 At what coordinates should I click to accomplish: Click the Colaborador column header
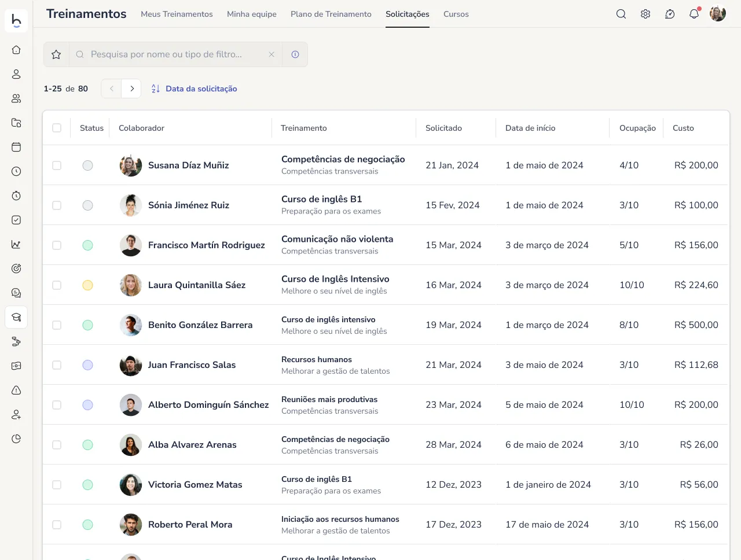pos(142,128)
